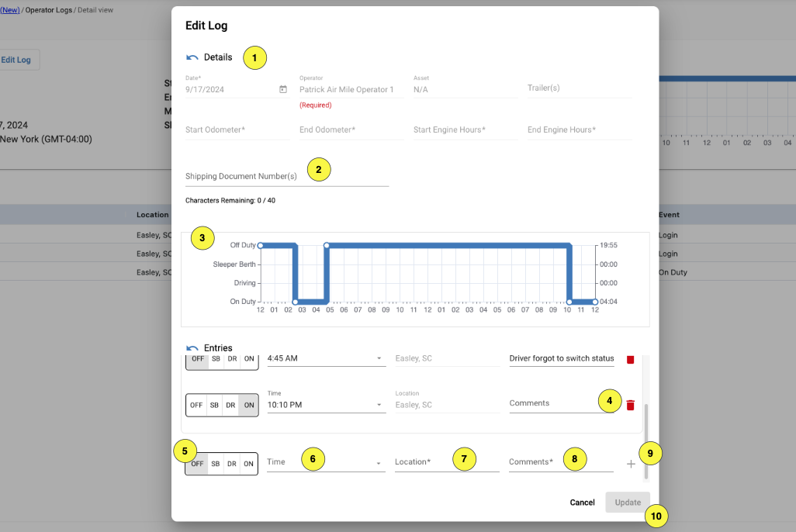796x532 pixels.
Task: Click the Event column header in background table
Action: (669, 215)
